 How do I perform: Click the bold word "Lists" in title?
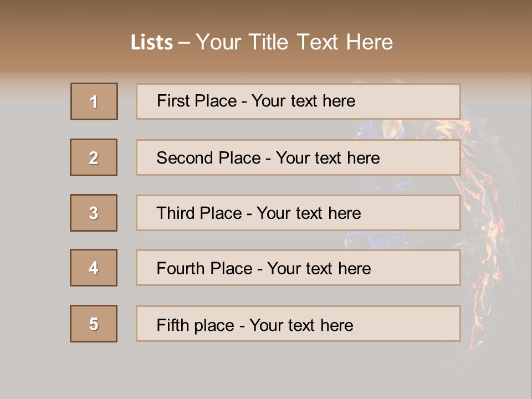coord(152,43)
